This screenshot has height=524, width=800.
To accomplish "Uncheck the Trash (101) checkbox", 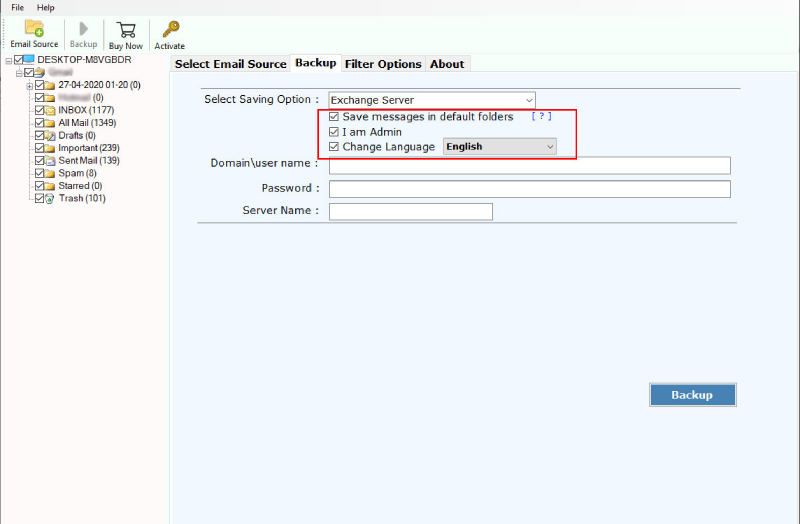I will [x=39, y=198].
